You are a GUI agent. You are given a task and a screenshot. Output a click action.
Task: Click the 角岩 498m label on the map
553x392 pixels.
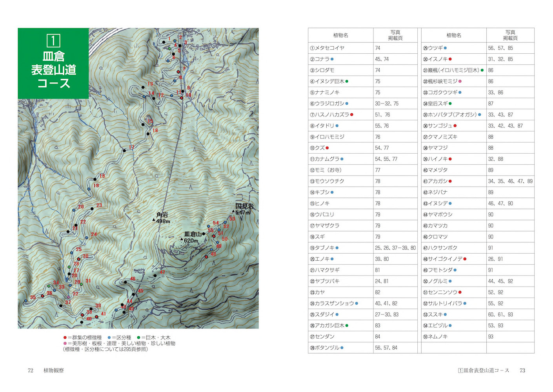click(x=162, y=218)
